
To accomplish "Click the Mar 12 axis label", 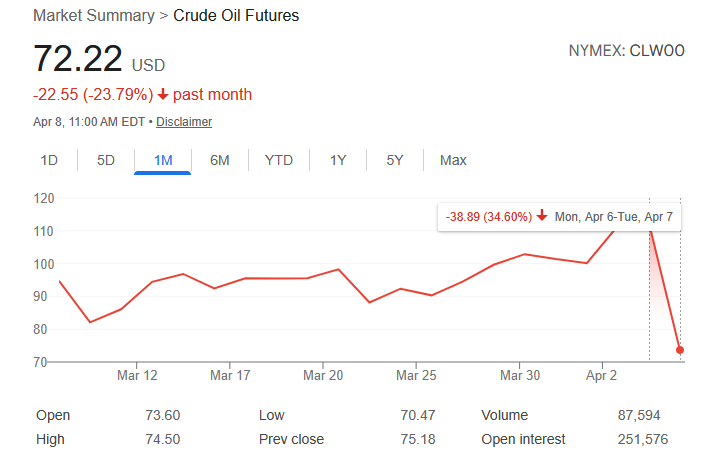I will click(x=137, y=376).
